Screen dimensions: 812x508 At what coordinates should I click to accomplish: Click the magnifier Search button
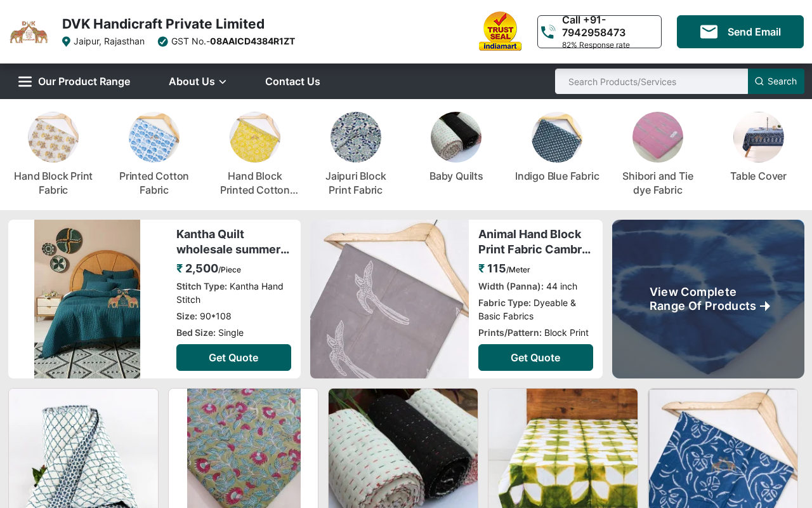tap(776, 81)
